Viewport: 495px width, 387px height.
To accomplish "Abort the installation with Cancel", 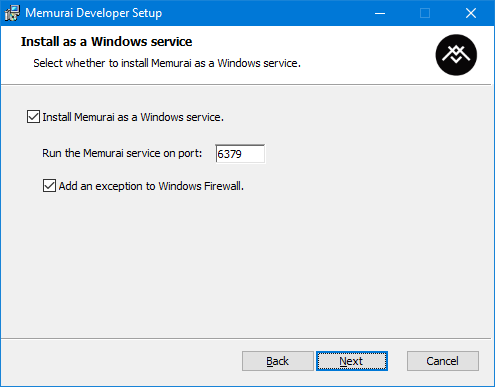I will pos(443,361).
